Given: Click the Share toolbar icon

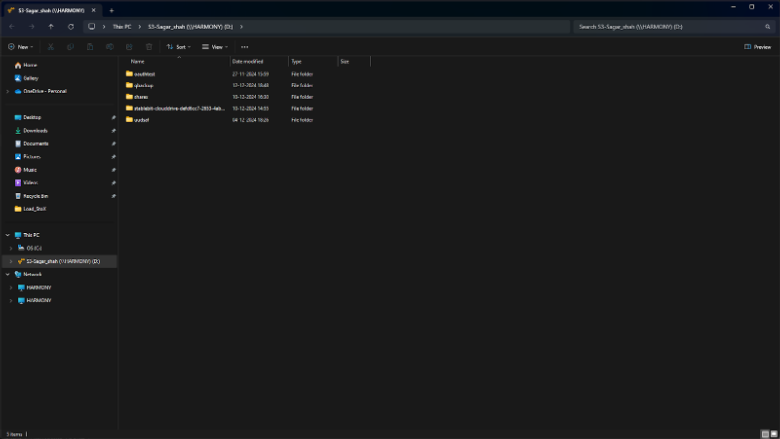Looking at the screenshot, I should pos(129,47).
